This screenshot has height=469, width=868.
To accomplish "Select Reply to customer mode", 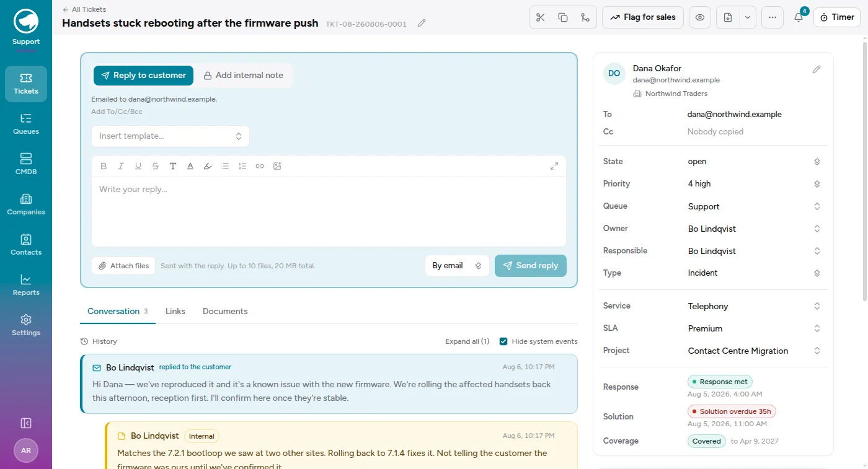I will [143, 75].
